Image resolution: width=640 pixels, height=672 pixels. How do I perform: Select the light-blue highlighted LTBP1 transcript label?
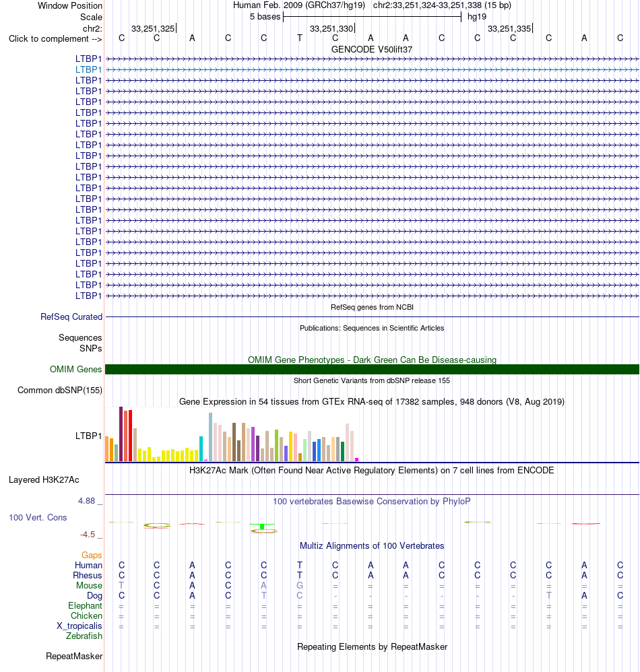[x=89, y=69]
